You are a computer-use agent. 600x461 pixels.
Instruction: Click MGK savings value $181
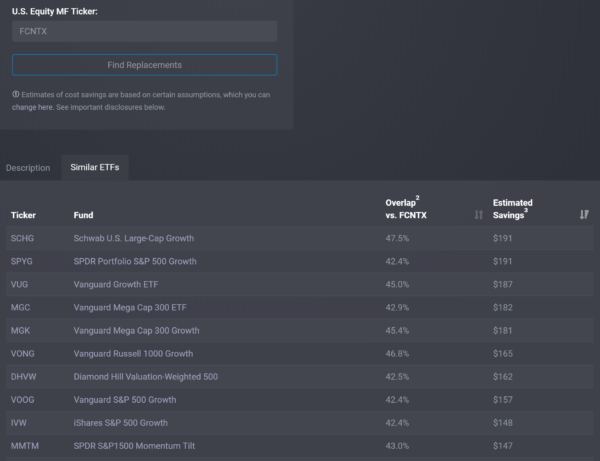(503, 331)
